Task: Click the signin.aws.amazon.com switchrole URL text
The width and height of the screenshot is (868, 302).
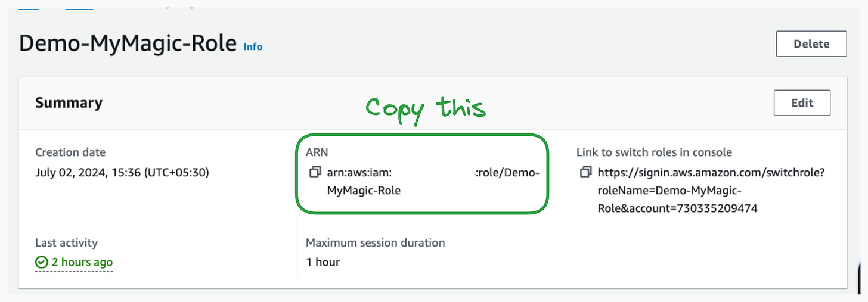Action: click(x=711, y=191)
